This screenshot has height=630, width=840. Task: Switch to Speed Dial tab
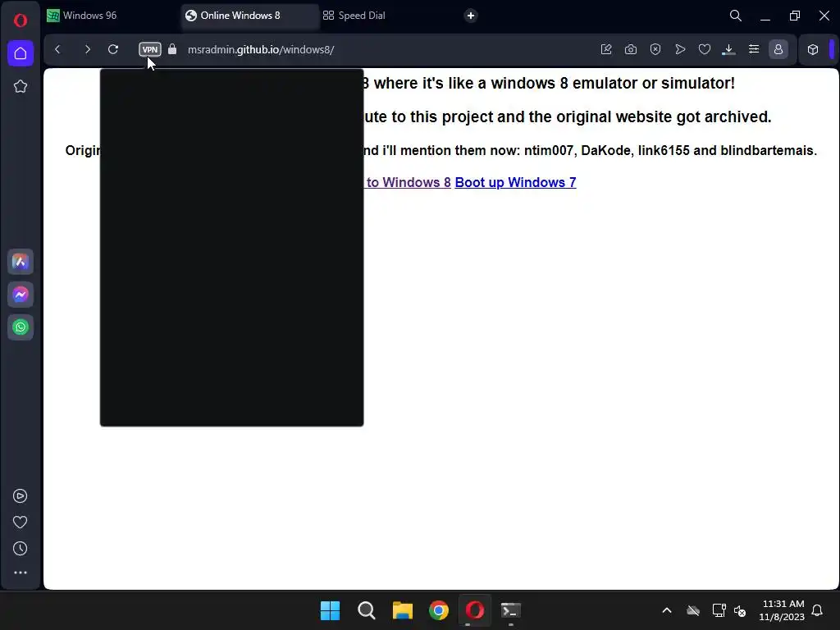tap(387, 16)
